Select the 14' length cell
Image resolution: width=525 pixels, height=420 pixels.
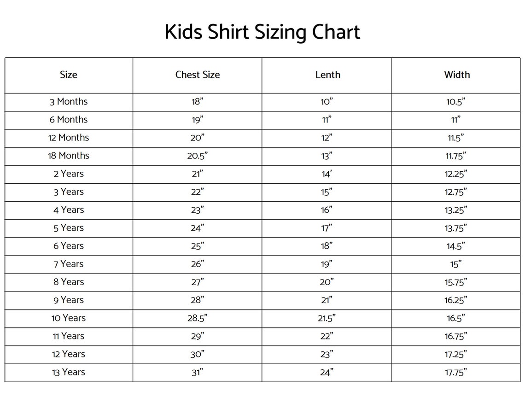coord(327,174)
